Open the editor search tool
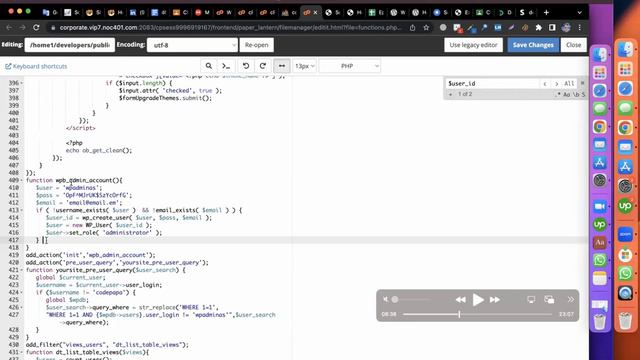 pyautogui.click(x=209, y=66)
